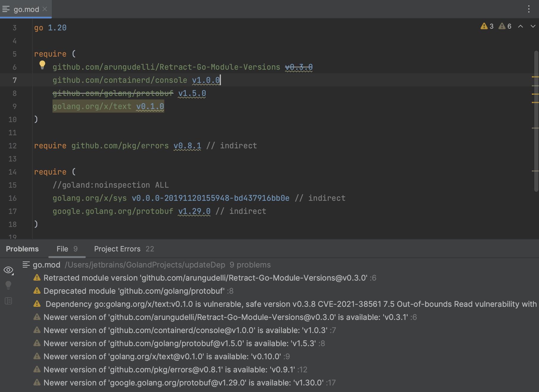Click the three-dot tab options menu
The height and width of the screenshot is (392, 539).
click(x=529, y=9)
